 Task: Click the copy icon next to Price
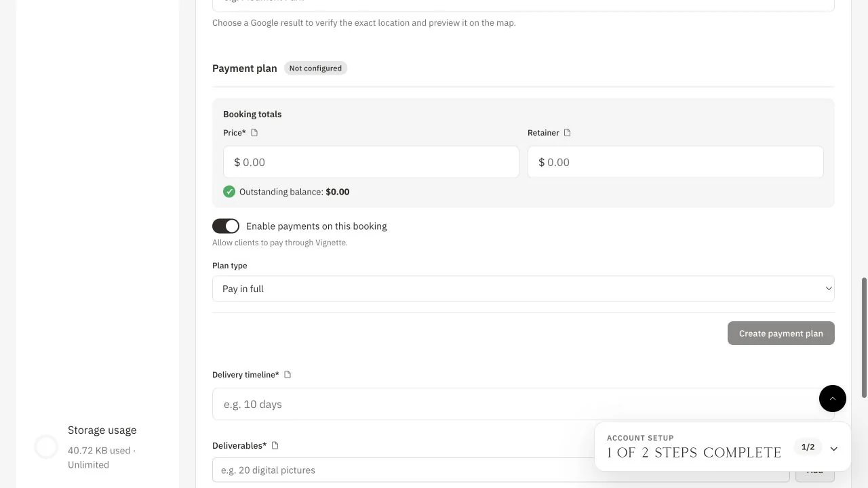[x=254, y=133]
